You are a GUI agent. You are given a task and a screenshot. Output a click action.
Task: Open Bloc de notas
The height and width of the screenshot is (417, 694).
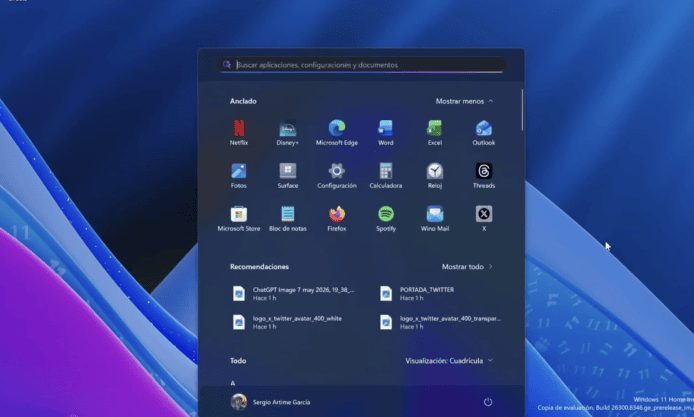click(288, 218)
